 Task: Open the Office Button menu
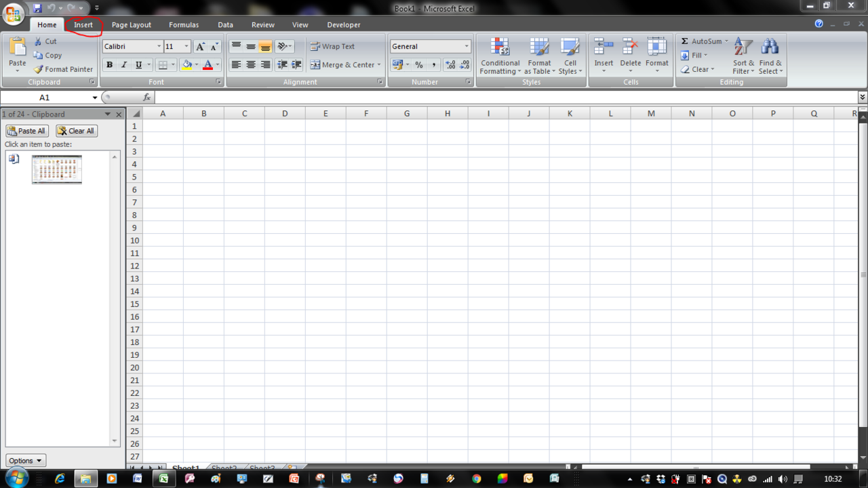coord(13,14)
